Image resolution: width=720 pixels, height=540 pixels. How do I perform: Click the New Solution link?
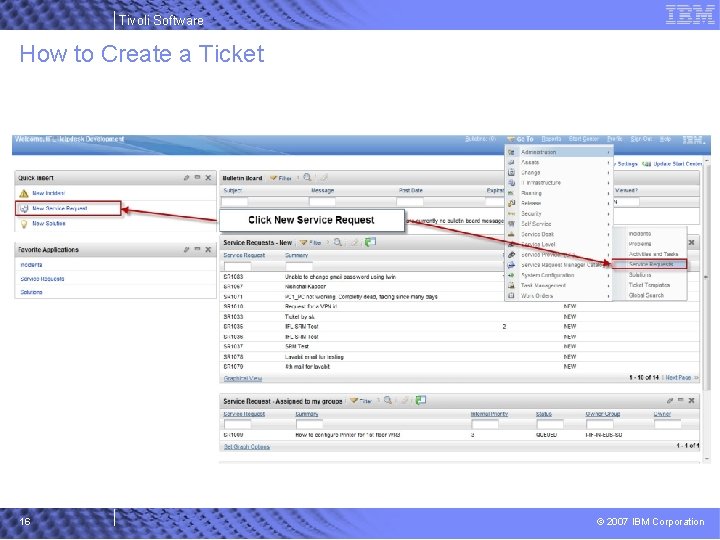(x=49, y=224)
